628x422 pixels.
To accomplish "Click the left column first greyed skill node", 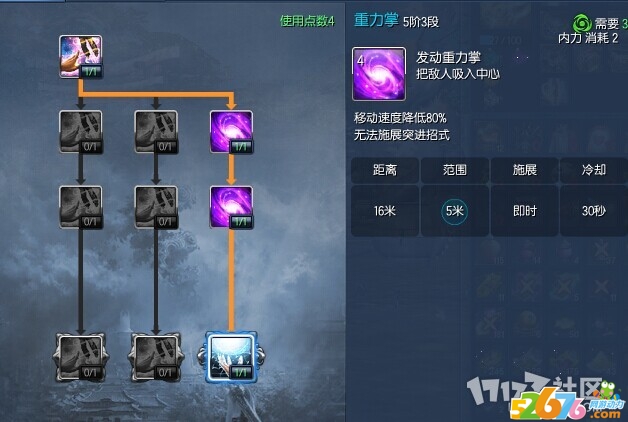I will (81, 132).
